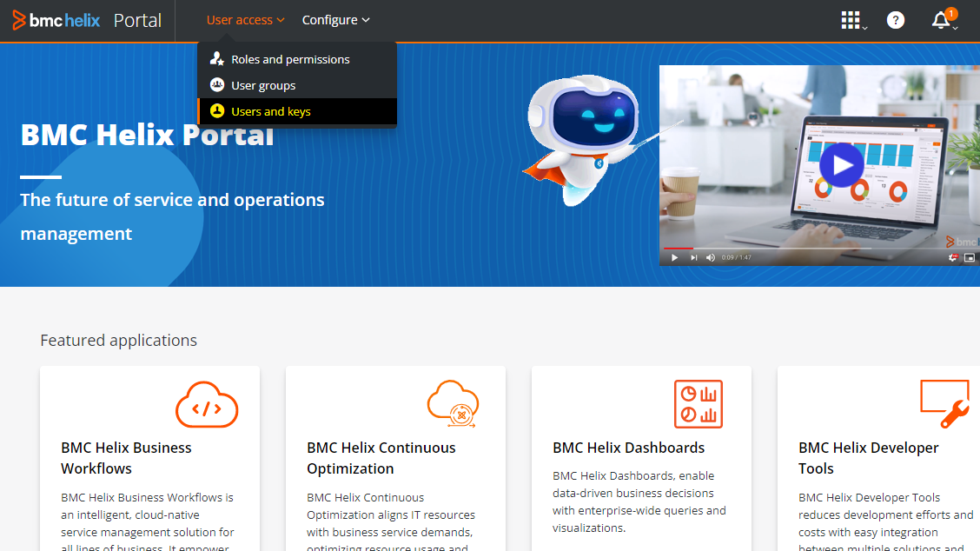Click the BMC Helix logo
Image resolution: width=980 pixels, height=551 pixels.
click(56, 20)
